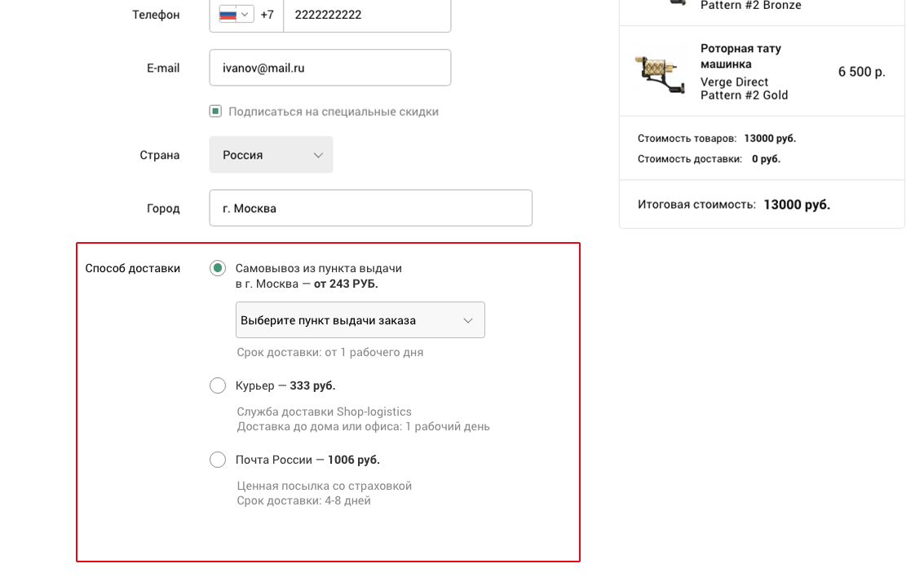Click the Курьер — 333 руб. label text

(285, 385)
